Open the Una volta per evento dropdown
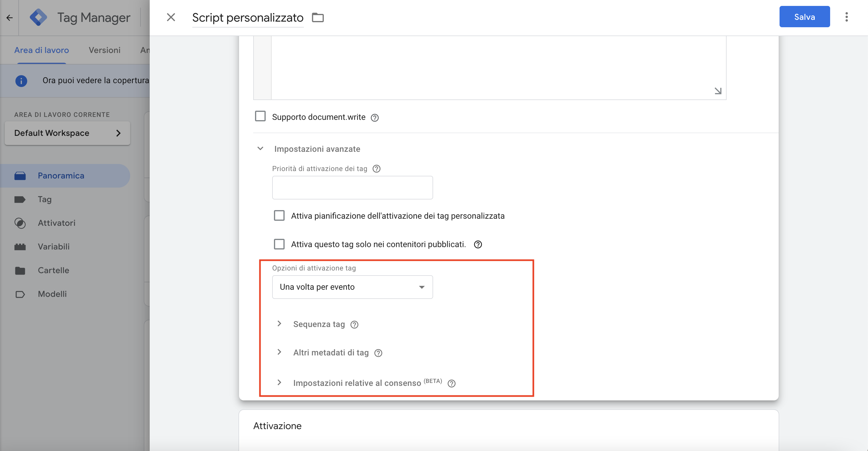This screenshot has width=868, height=451. [x=352, y=287]
